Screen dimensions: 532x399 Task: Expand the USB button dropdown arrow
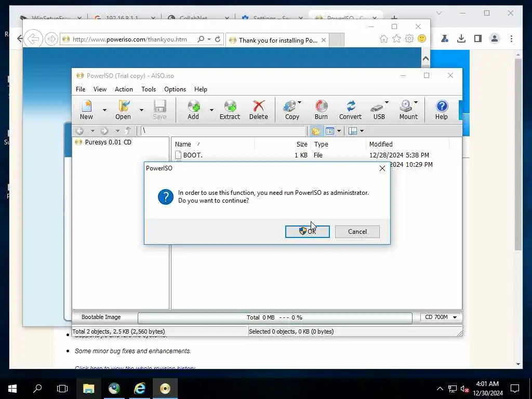[x=387, y=102]
